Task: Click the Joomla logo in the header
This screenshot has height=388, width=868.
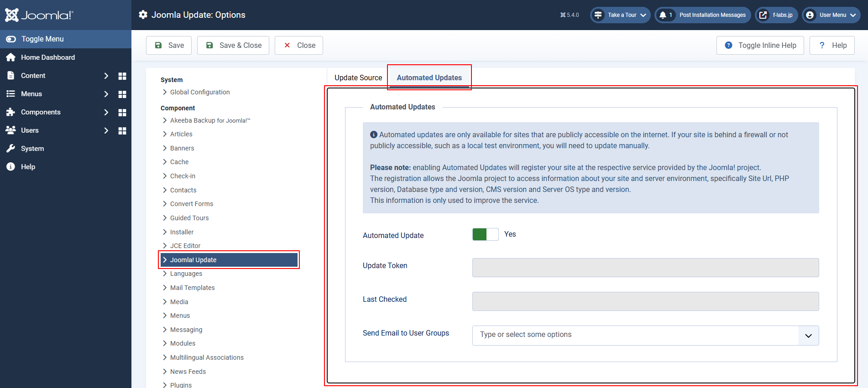Action: point(39,15)
